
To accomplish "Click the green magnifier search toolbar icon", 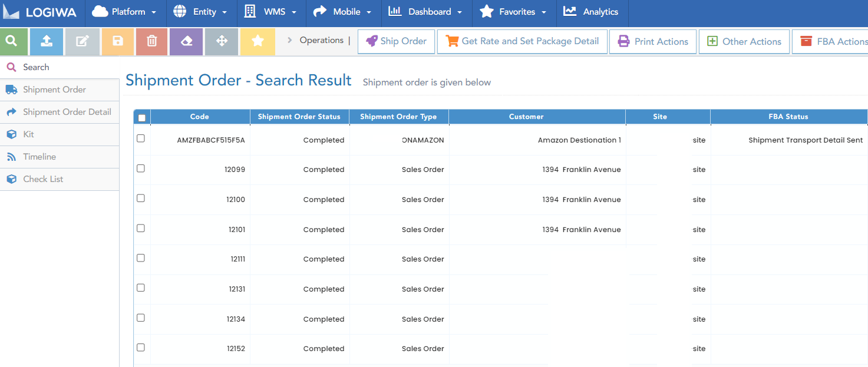I will point(14,41).
